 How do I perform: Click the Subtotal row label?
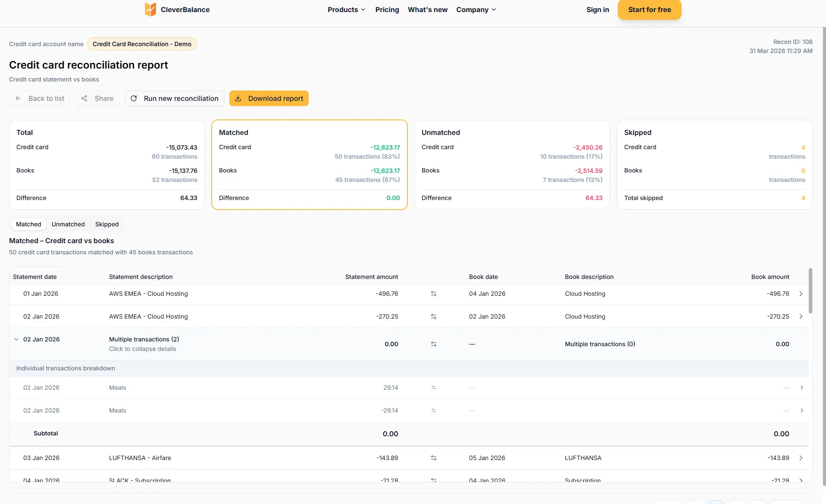[x=46, y=433]
